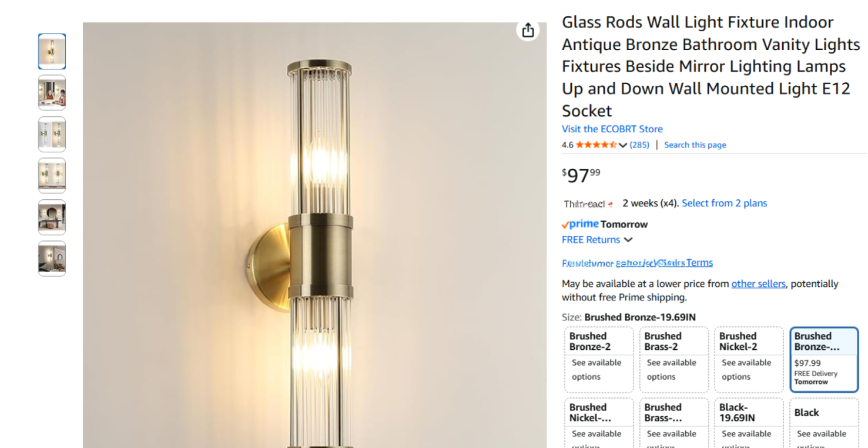View thumbnail with round mirror room scene
This screenshot has width=868, height=448.
pos(52,217)
